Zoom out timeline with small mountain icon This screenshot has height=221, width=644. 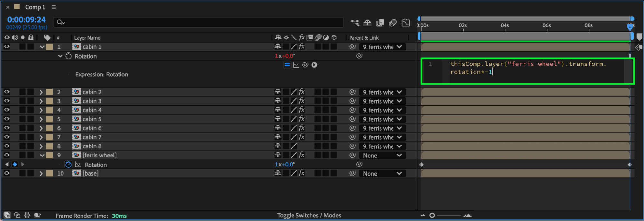pyautogui.click(x=423, y=215)
